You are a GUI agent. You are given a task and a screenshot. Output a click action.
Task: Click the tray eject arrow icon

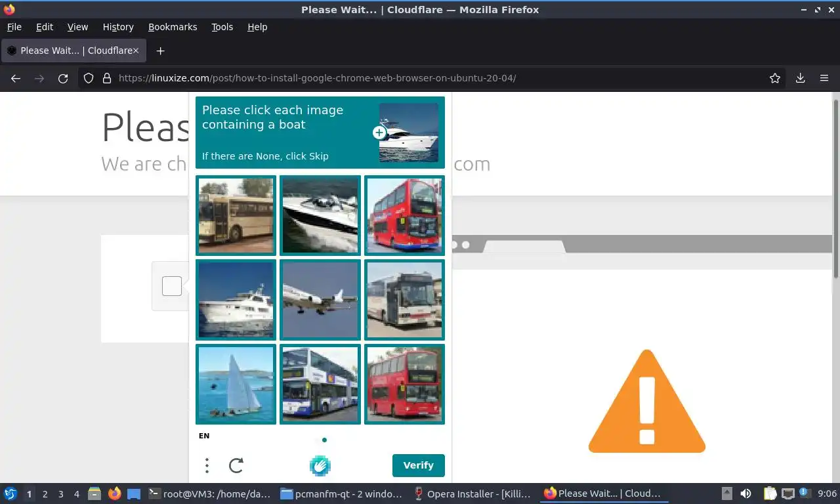726,493
